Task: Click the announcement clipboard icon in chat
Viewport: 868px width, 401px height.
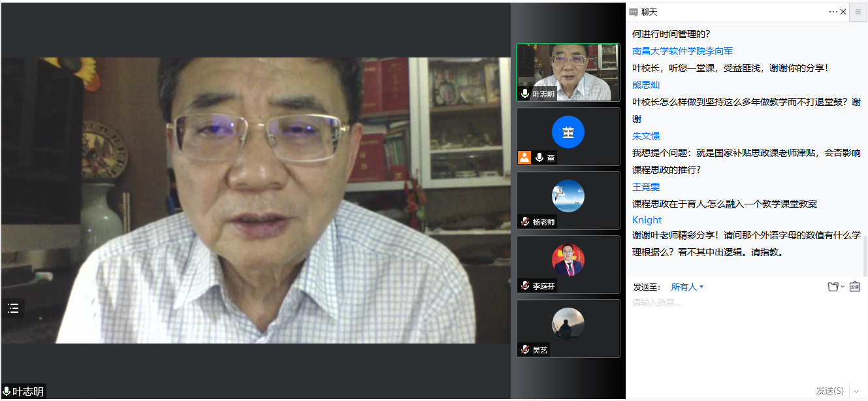Action: pos(854,287)
